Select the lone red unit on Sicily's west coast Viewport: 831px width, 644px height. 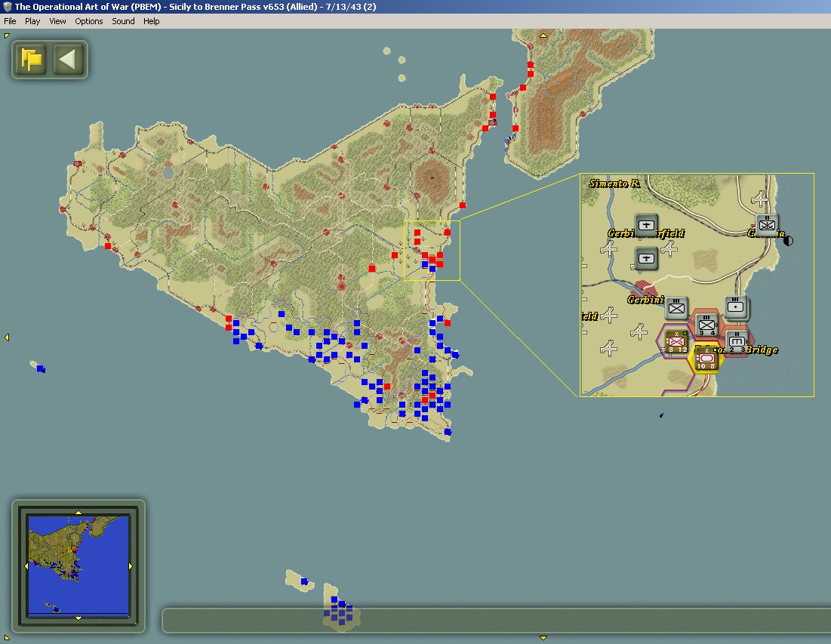tap(108, 246)
